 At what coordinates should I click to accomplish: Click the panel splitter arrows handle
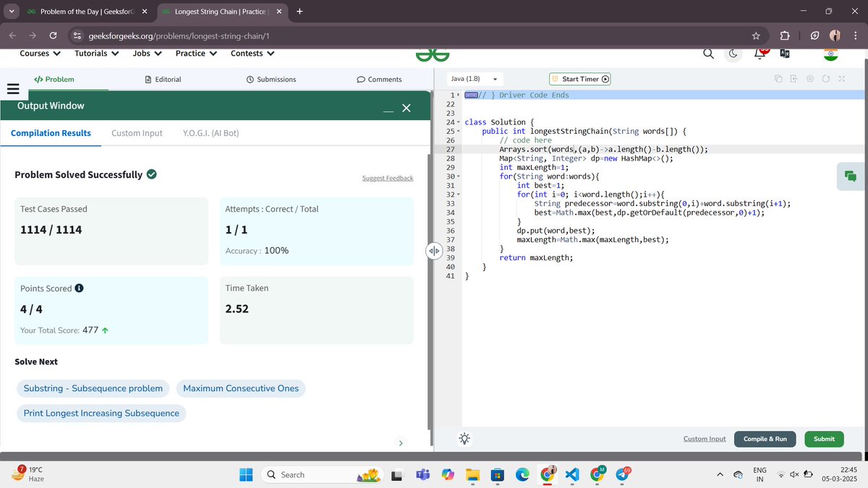[433, 251]
